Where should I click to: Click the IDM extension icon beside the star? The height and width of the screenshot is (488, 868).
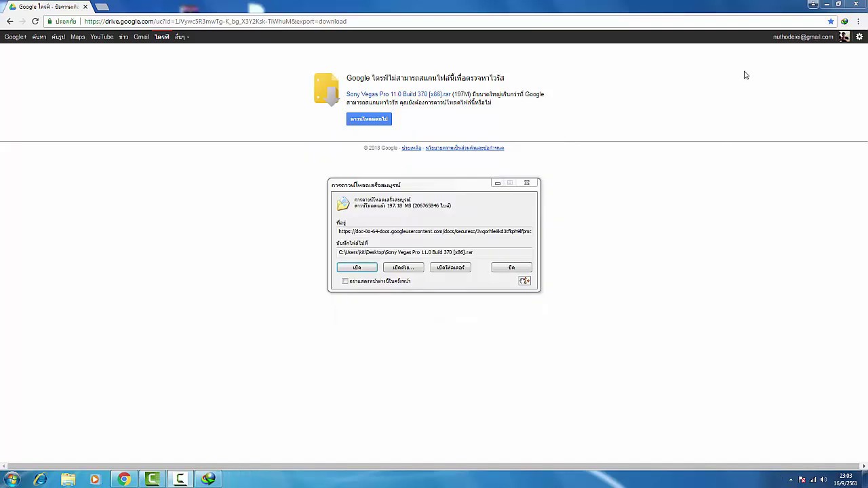coord(844,21)
